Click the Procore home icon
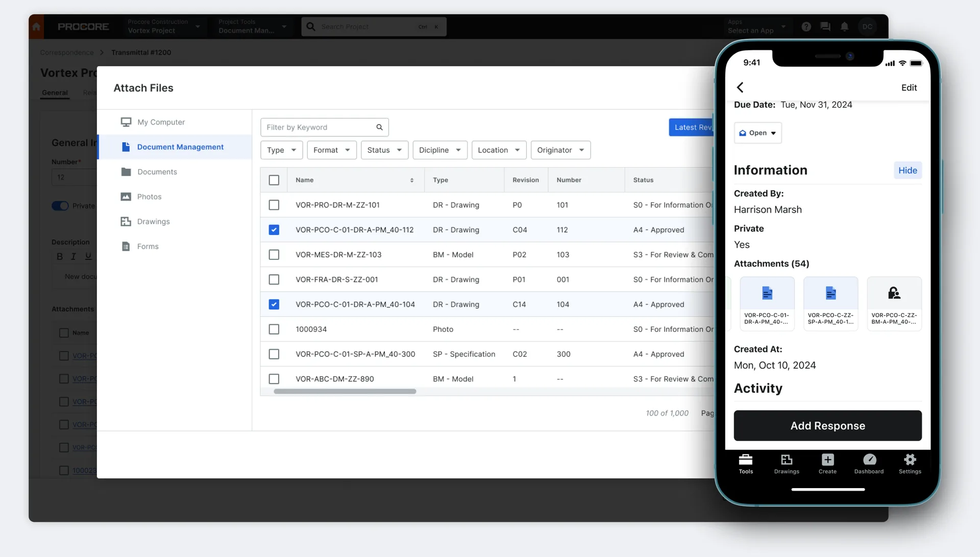 [x=36, y=27]
